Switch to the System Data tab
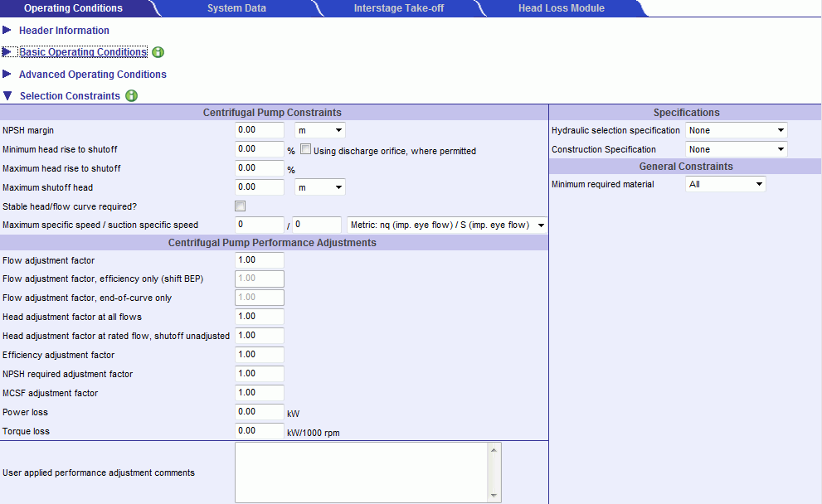This screenshot has width=822, height=504. coord(236,8)
